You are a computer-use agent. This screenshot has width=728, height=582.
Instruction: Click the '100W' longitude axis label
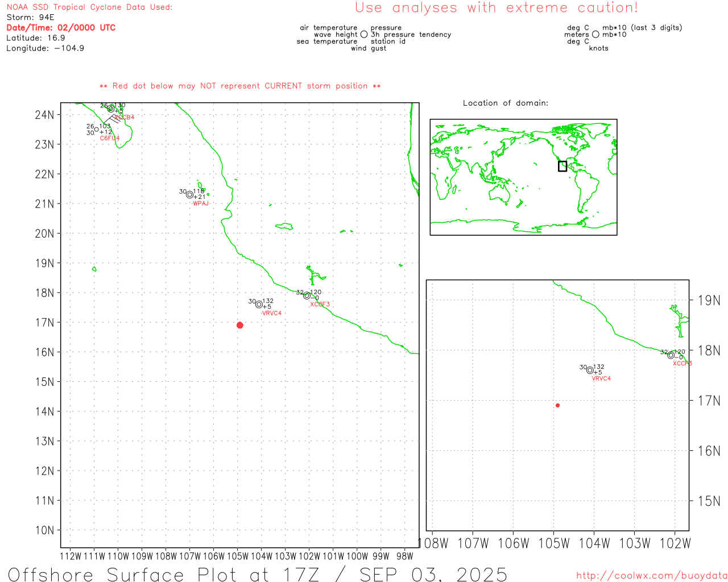tap(357, 556)
